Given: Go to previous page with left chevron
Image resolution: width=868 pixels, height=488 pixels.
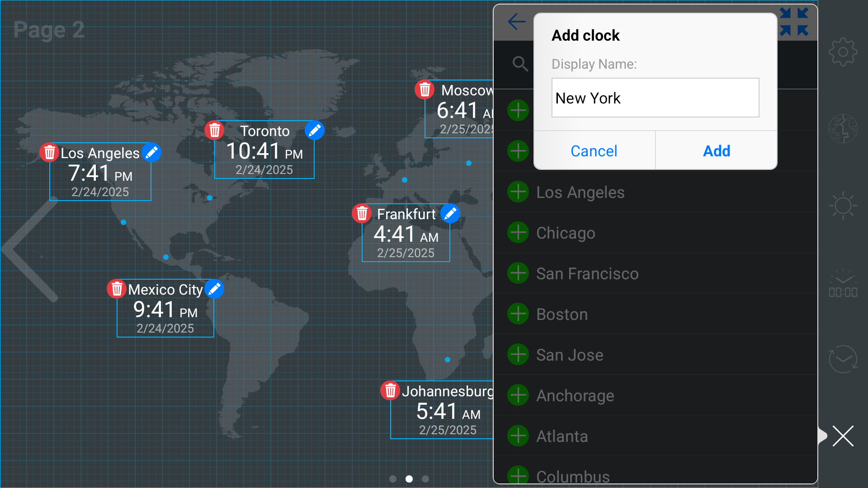Looking at the screenshot, I should (x=29, y=249).
